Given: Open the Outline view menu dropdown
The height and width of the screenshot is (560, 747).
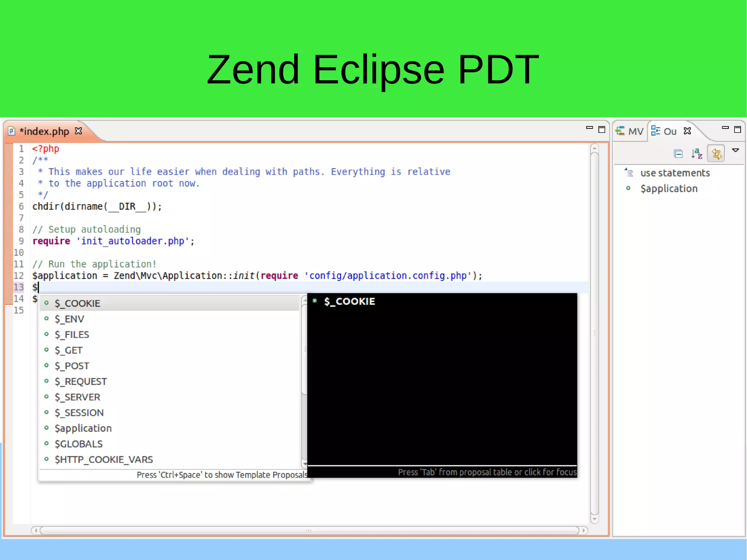Looking at the screenshot, I should [x=736, y=150].
